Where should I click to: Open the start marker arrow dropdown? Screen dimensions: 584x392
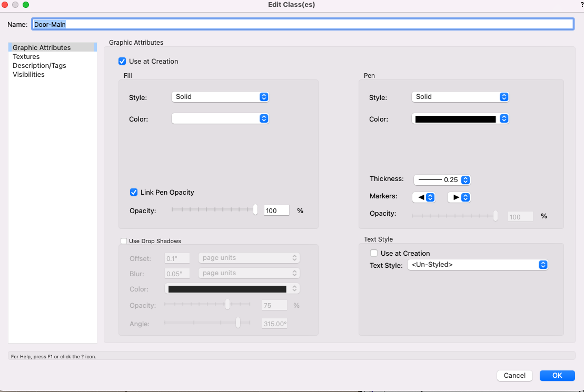423,197
